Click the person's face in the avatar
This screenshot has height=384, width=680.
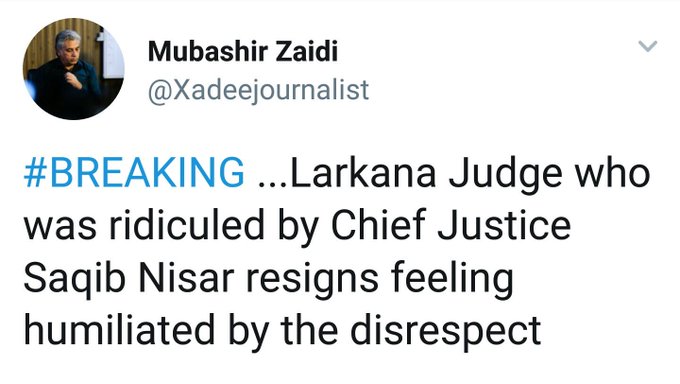click(x=69, y=46)
